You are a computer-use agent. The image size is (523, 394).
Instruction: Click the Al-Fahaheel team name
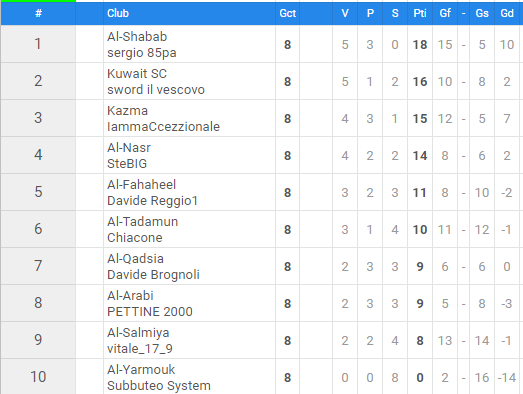pos(141,185)
